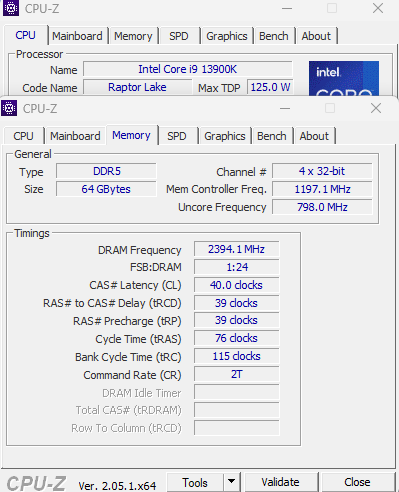Select the Memory tab in front window

pos(131,135)
